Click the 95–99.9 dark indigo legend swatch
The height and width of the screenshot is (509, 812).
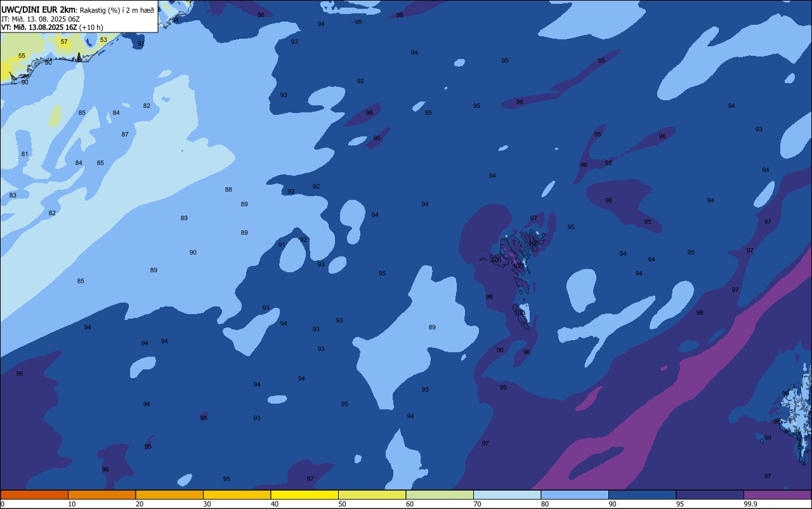[x=710, y=494]
